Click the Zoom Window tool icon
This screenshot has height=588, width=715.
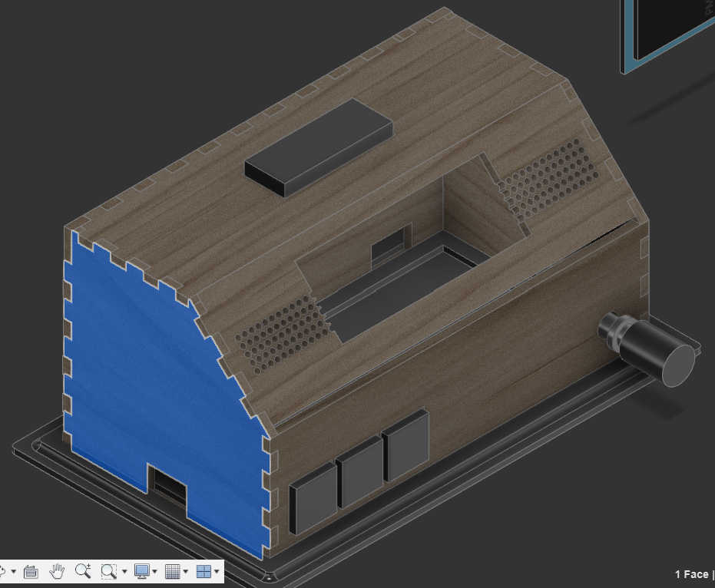[x=108, y=571]
